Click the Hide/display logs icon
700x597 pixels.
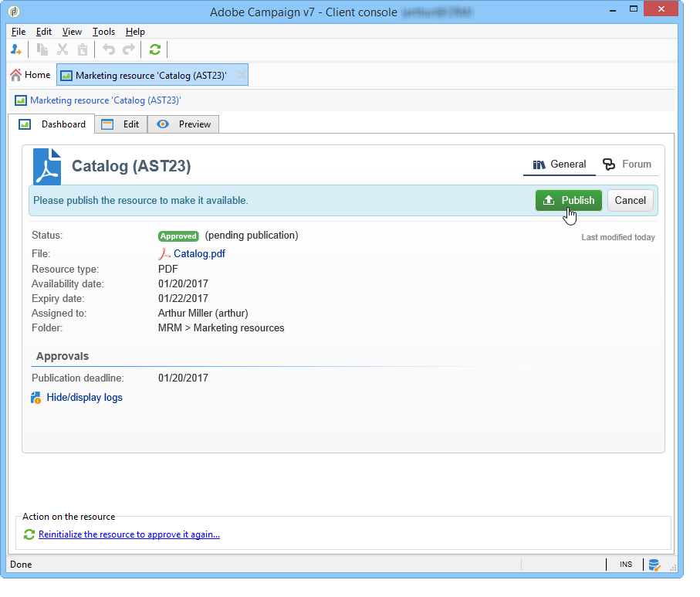(x=36, y=398)
